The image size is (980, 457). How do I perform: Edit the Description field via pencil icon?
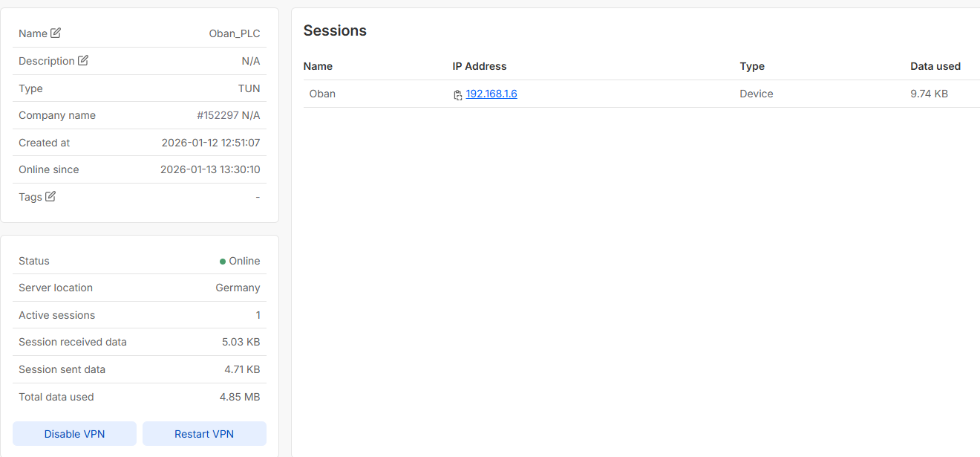(x=83, y=61)
